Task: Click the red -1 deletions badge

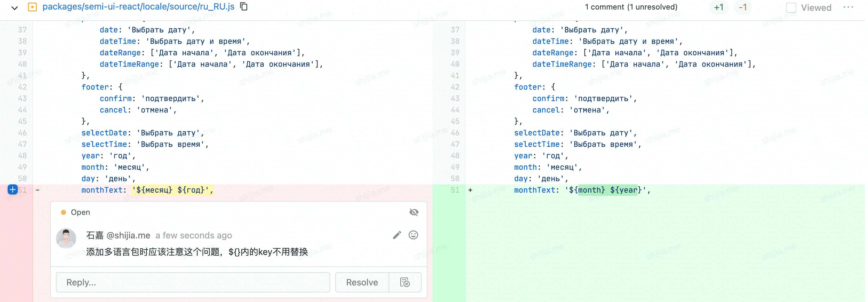Action: [x=743, y=7]
